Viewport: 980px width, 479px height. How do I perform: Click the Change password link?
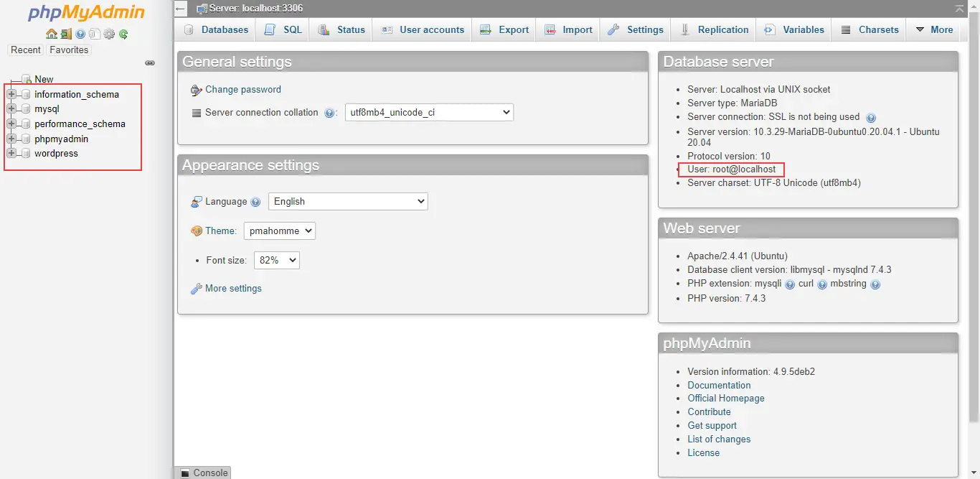click(242, 90)
